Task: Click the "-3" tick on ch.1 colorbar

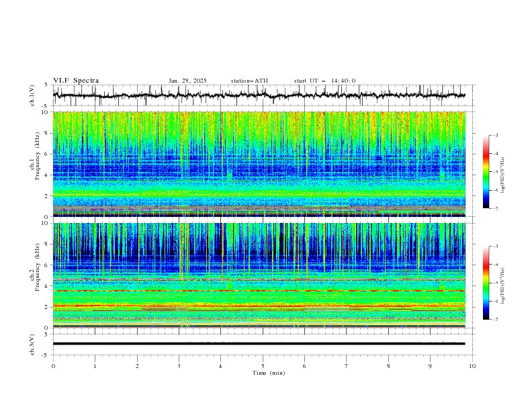Action: tap(496, 135)
